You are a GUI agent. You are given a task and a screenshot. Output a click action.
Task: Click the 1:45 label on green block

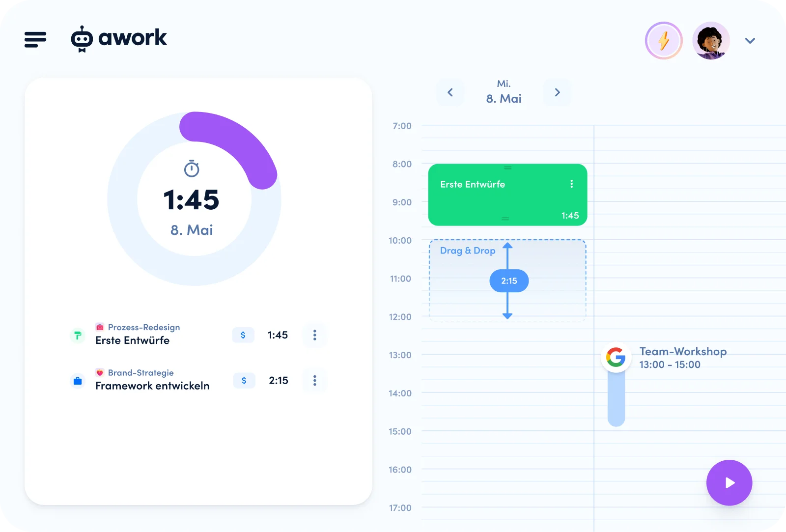pos(570,216)
